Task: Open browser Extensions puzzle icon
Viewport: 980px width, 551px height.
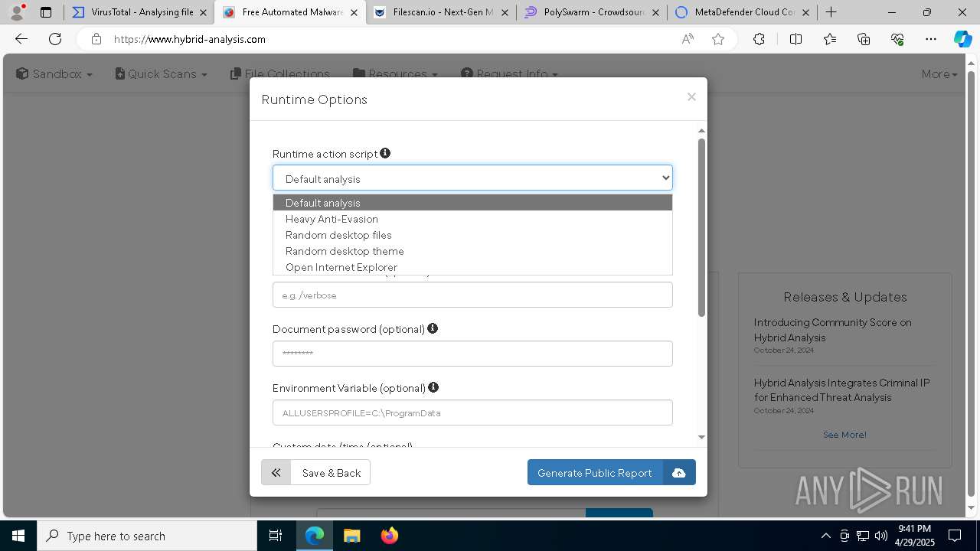Action: click(759, 39)
